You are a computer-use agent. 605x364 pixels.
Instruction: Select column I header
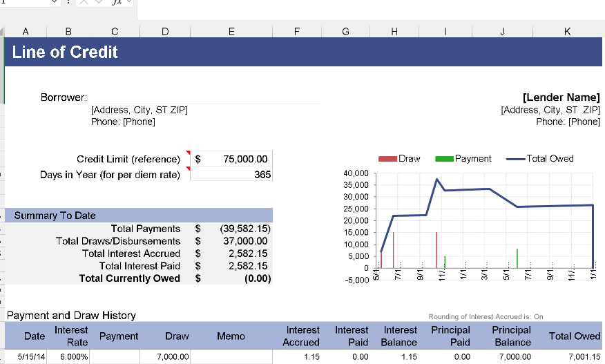445,32
